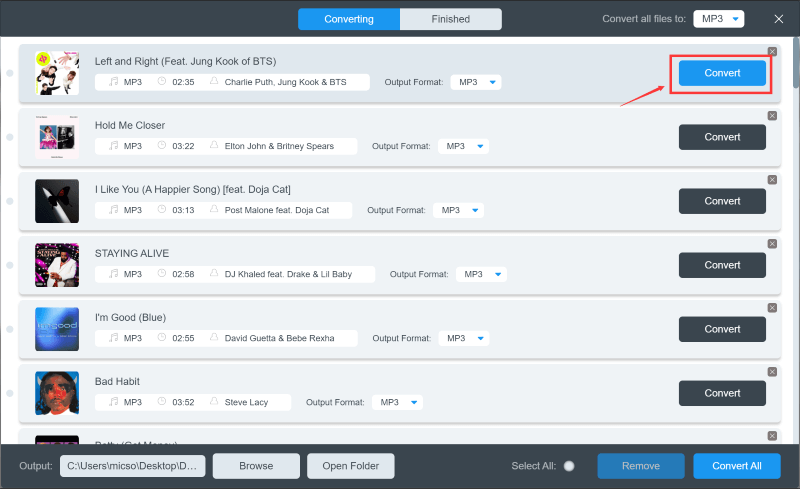Toggle the Select All radio button

coord(569,466)
